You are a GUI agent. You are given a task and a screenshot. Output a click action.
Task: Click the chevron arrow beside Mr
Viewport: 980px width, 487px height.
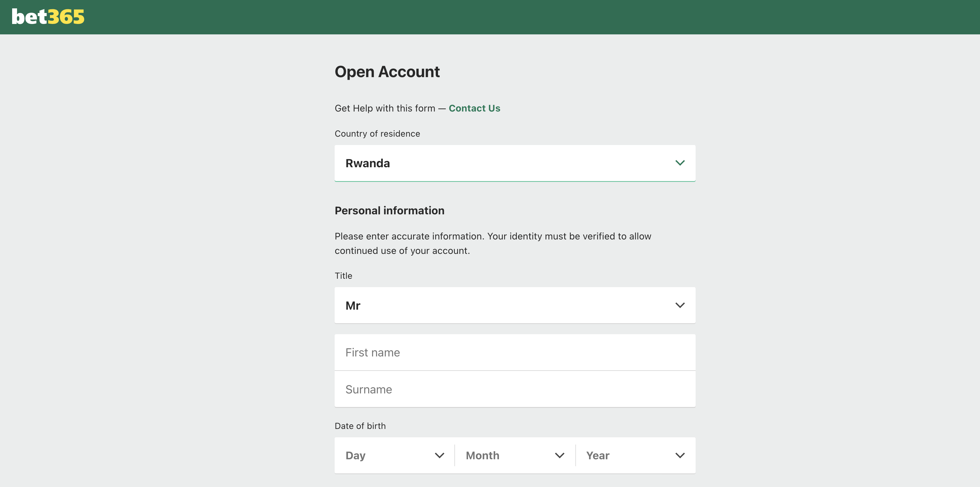[679, 306]
